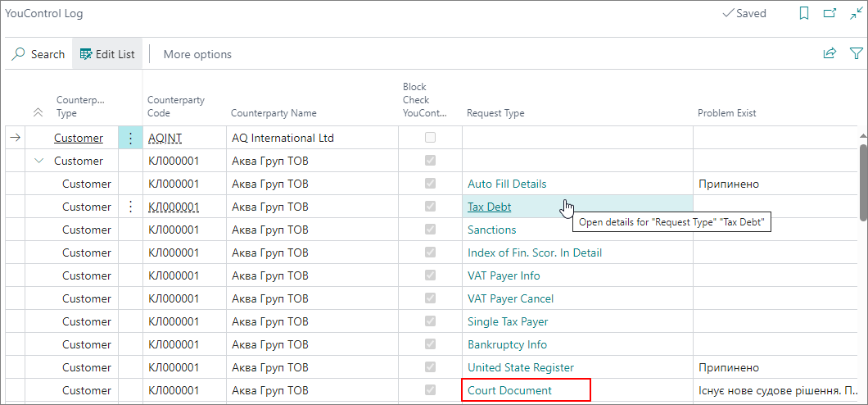Collapse all rows using the header double chevron
The height and width of the screenshot is (405, 868).
tap(38, 113)
